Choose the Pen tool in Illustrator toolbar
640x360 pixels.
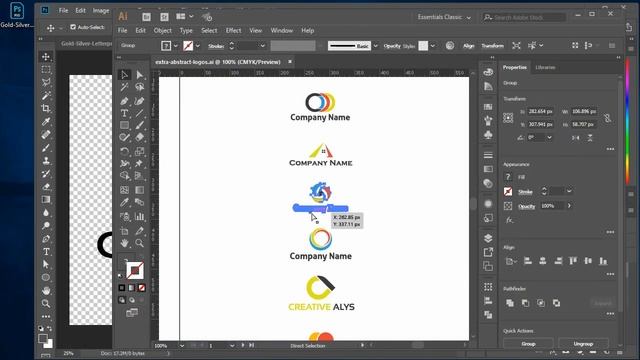[x=124, y=100]
